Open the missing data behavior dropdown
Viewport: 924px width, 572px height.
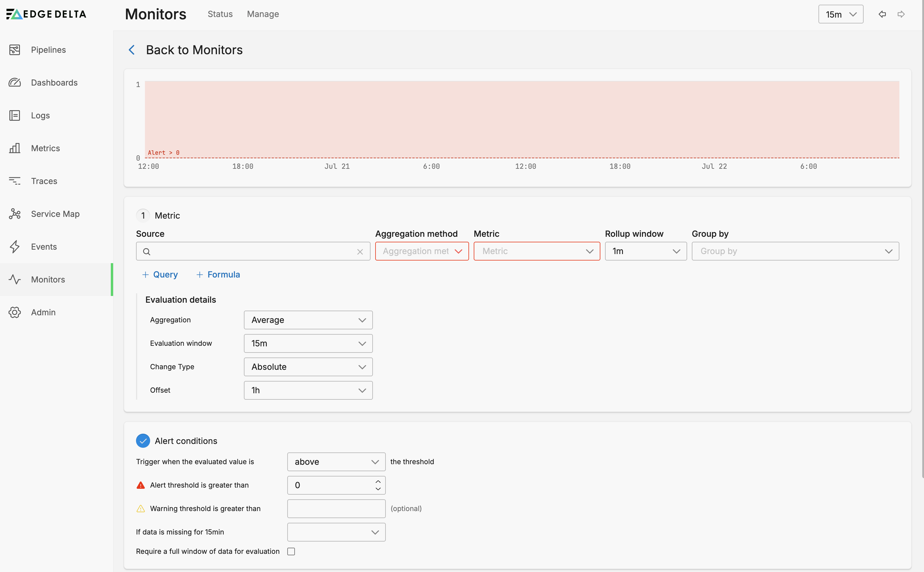[x=336, y=532]
